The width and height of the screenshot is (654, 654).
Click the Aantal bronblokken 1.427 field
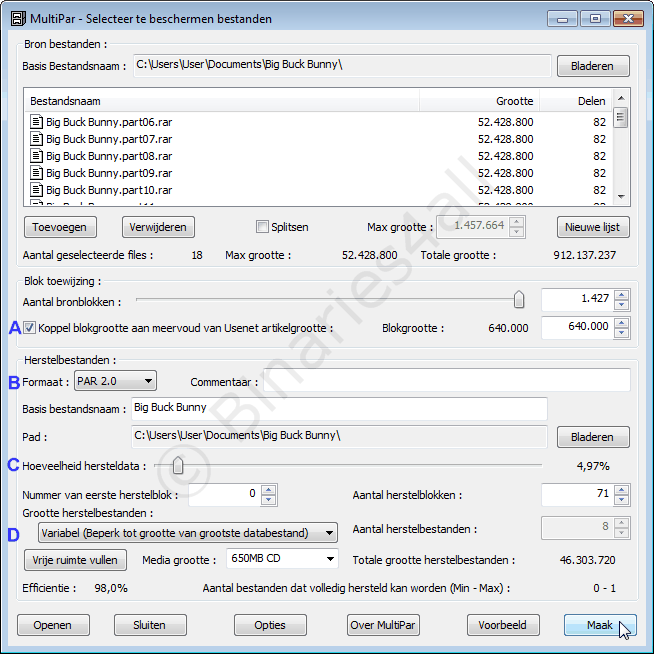(x=577, y=299)
